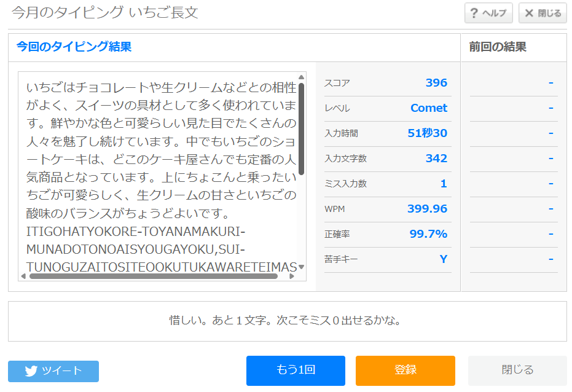Click the もう1回 retry button
The height and width of the screenshot is (392, 572).
296,370
